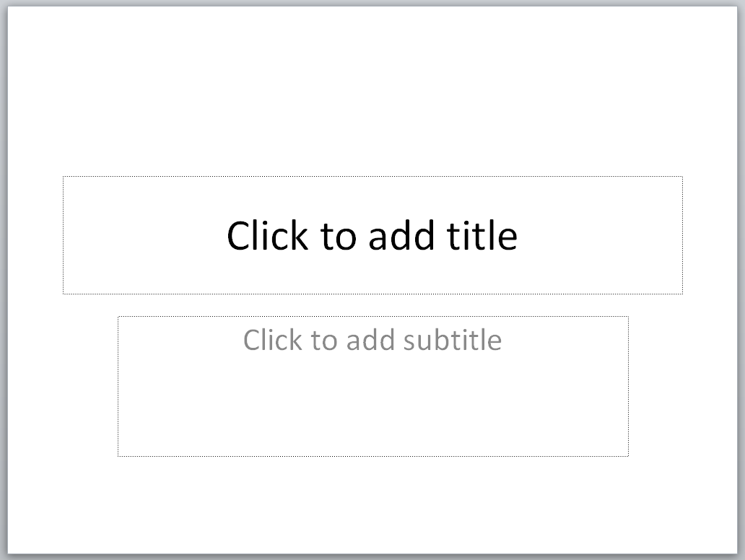This screenshot has height=560, width=745.
Task: Select the subtitle placeholder's top border
Action: (x=372, y=316)
